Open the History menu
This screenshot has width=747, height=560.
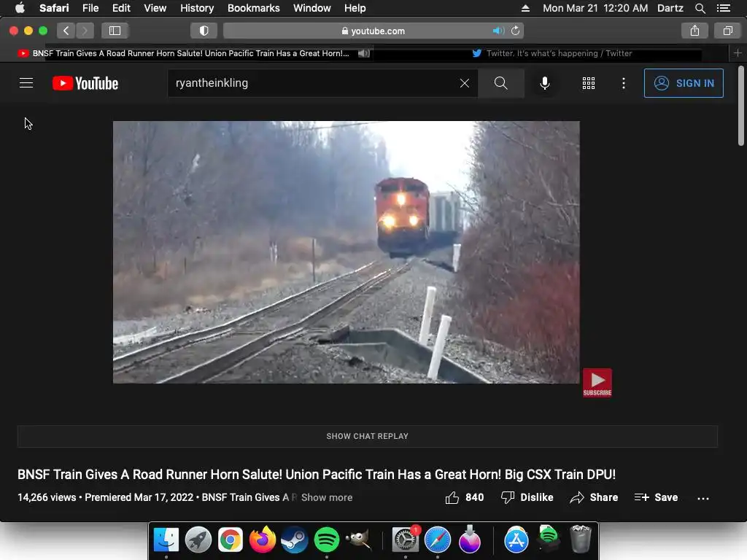tap(197, 8)
